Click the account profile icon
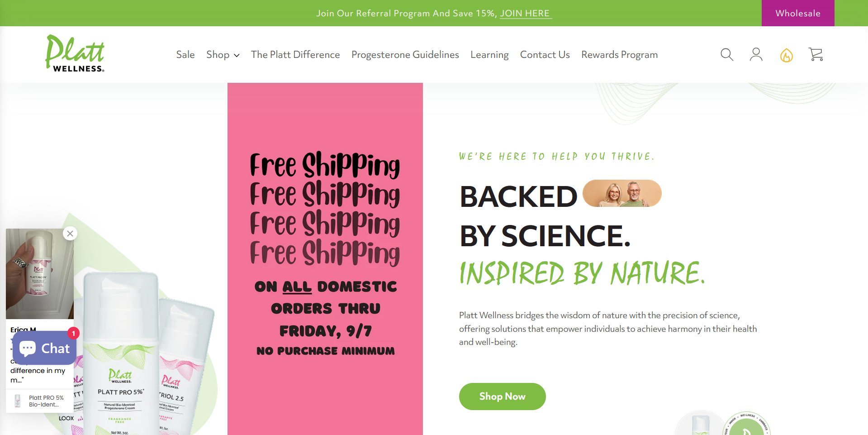868x435 pixels. click(756, 55)
